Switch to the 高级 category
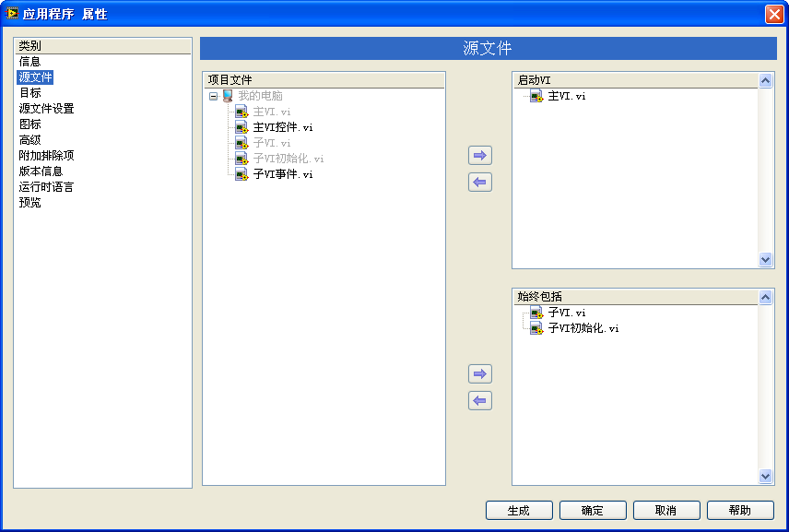This screenshot has width=789, height=532. coord(29,140)
